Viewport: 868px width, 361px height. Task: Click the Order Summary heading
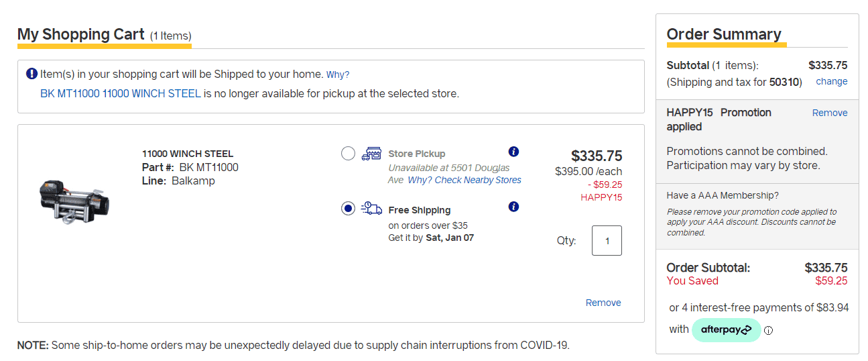point(724,34)
